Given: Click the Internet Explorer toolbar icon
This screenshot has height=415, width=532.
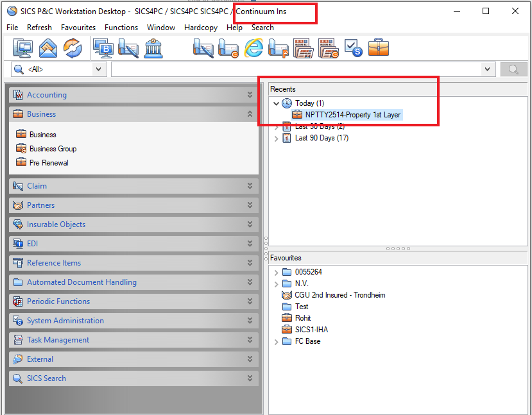Looking at the screenshot, I should tap(253, 48).
